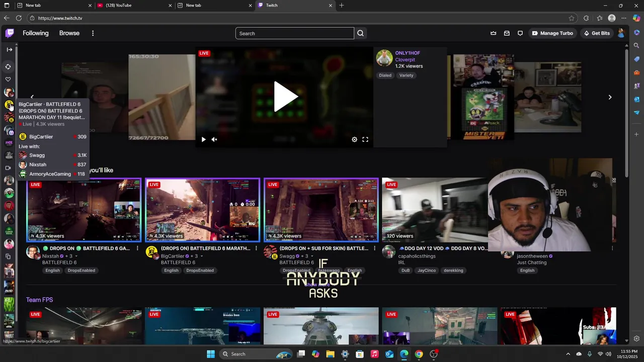This screenshot has height=362, width=644.
Task: Open Google Chrome from taskbar
Action: click(419, 354)
